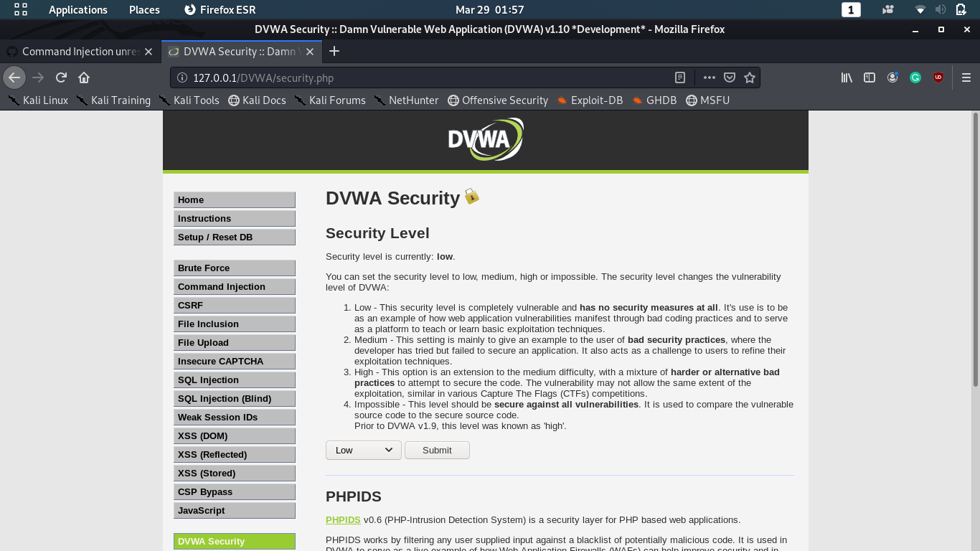Image resolution: width=980 pixels, height=551 pixels.
Task: Open the three-dot page actions menu
Action: click(x=709, y=77)
